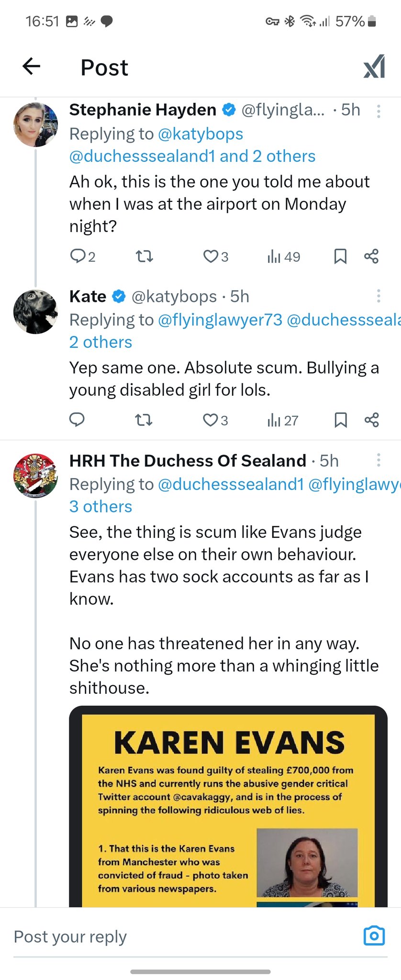Viewport: 401px width, 980px height.
Task: Share Stephanie Hayden's reply
Action: 371,256
